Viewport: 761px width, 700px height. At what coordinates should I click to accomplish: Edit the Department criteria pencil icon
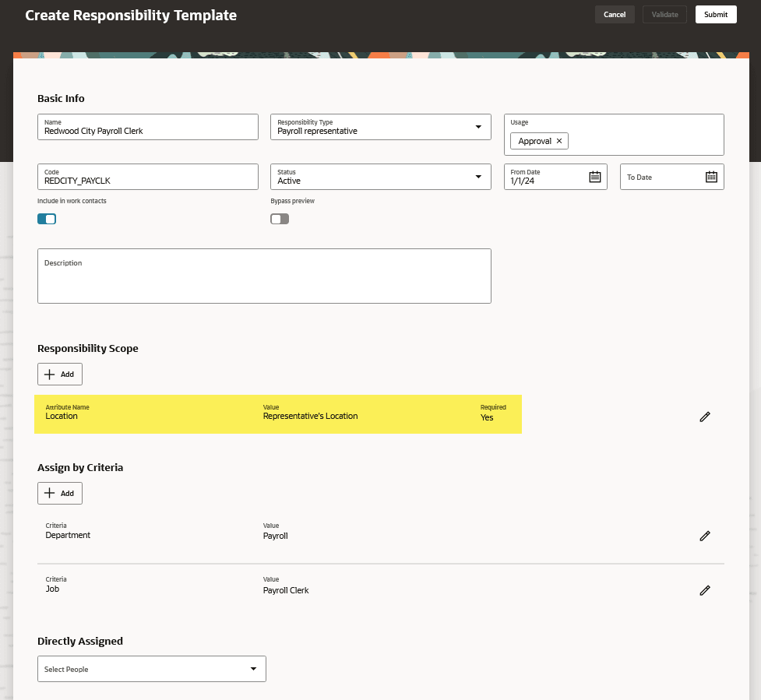coord(705,536)
